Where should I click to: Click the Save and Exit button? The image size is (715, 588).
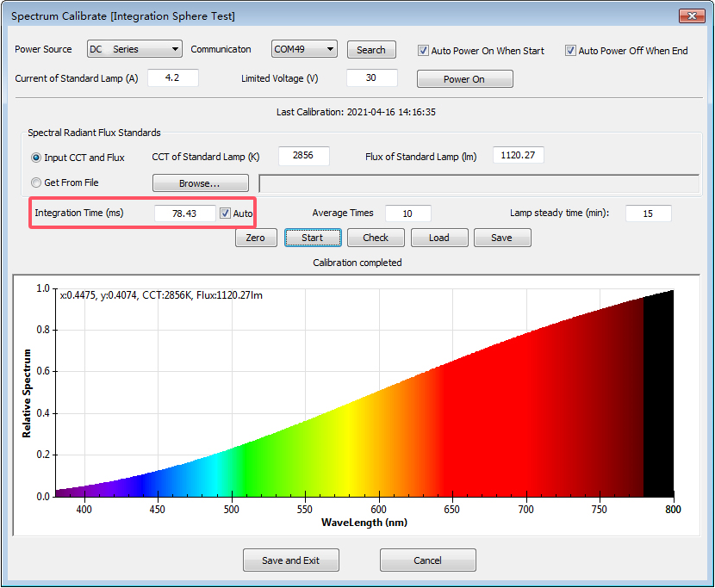tap(290, 560)
